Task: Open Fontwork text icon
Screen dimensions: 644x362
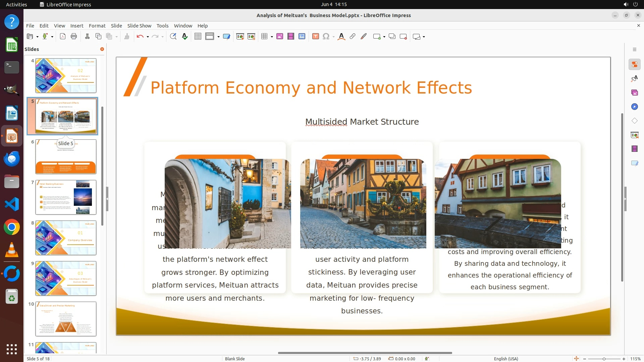Action: pos(341,37)
